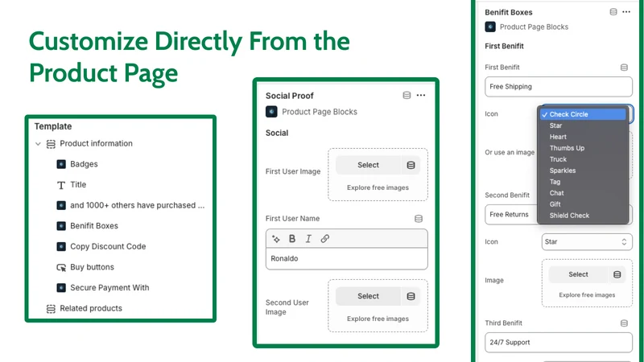Select the Copy Discount Code block
Image resolution: width=644 pixels, height=362 pixels.
coord(108,246)
